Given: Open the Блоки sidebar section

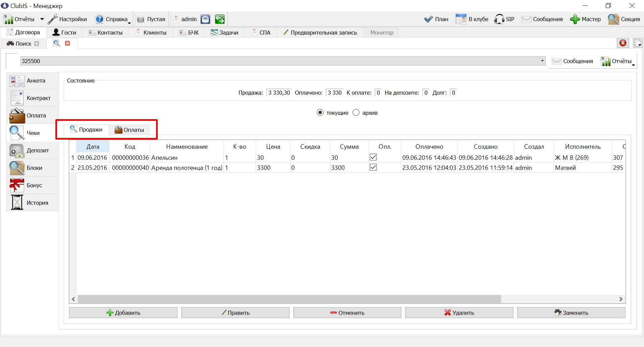Looking at the screenshot, I should pyautogui.click(x=33, y=168).
